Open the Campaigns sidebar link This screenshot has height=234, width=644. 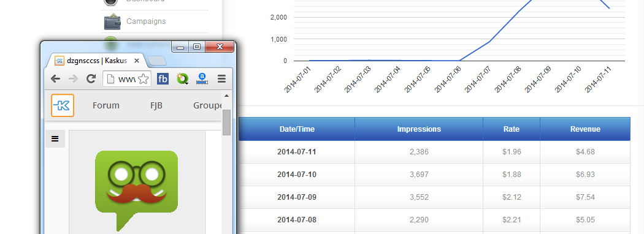[146, 21]
